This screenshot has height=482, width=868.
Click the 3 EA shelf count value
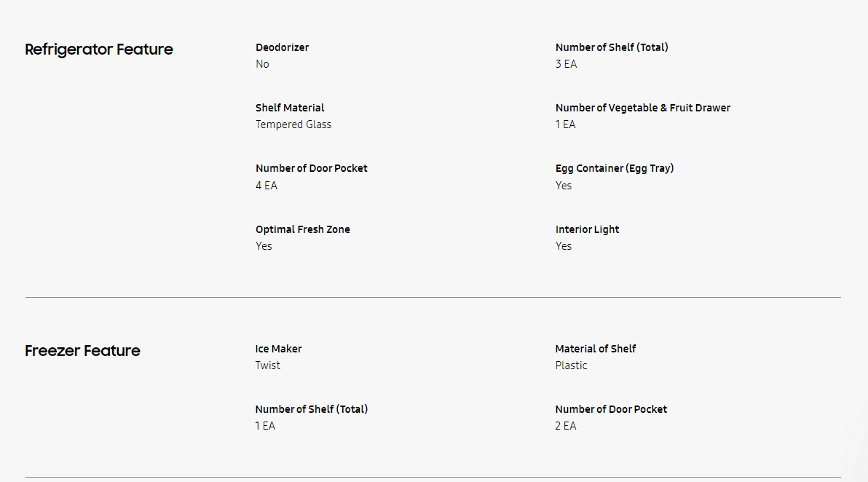(566, 64)
